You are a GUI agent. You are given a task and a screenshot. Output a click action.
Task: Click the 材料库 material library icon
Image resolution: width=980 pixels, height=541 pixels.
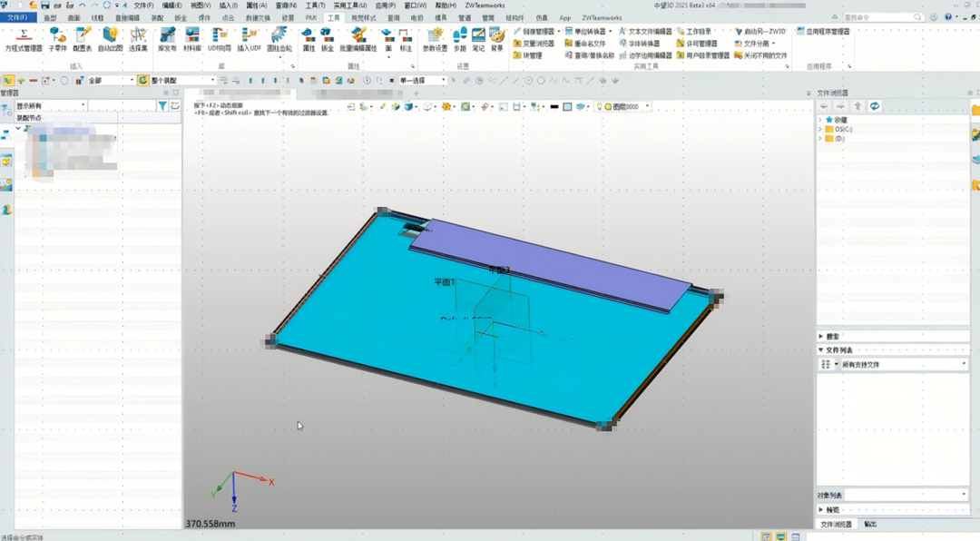[192, 38]
